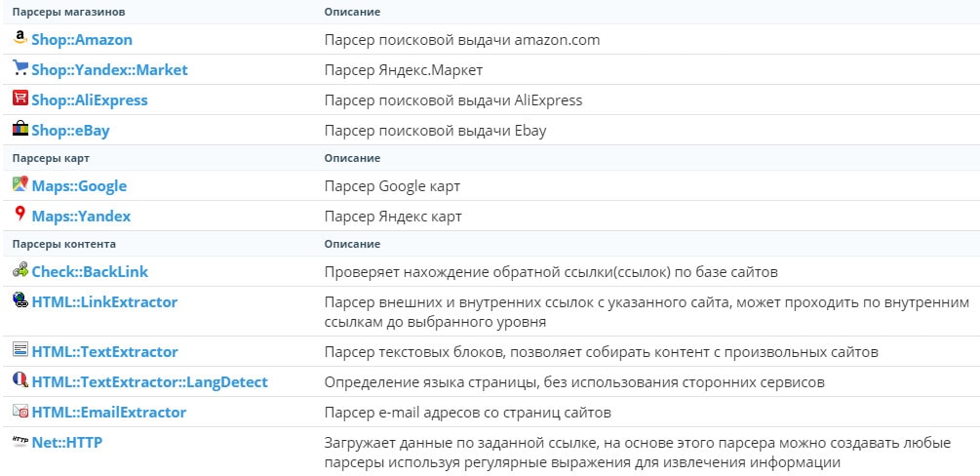This screenshot has width=980, height=476.
Task: Open the HTML::TextExtractor::LangDetect link
Action: tap(149, 382)
